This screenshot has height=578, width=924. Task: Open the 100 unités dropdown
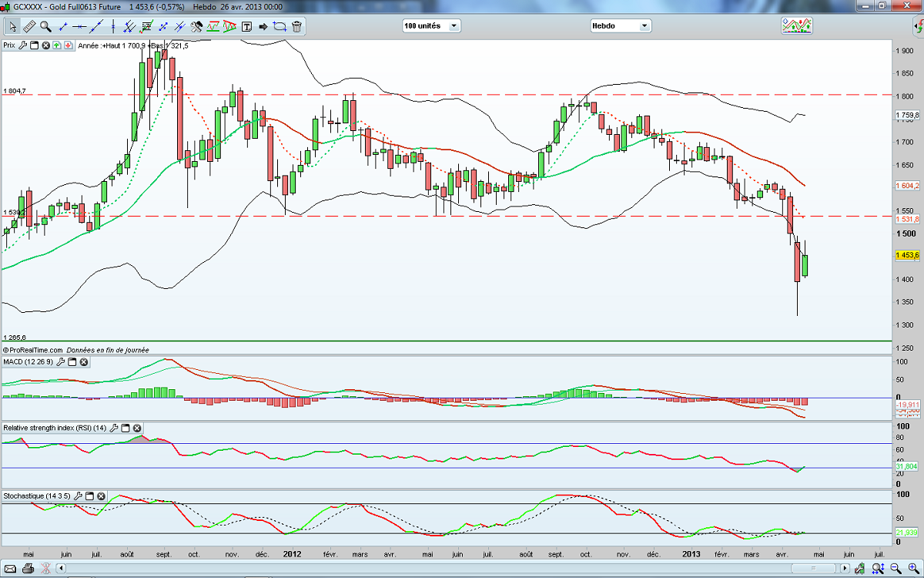pyautogui.click(x=453, y=26)
